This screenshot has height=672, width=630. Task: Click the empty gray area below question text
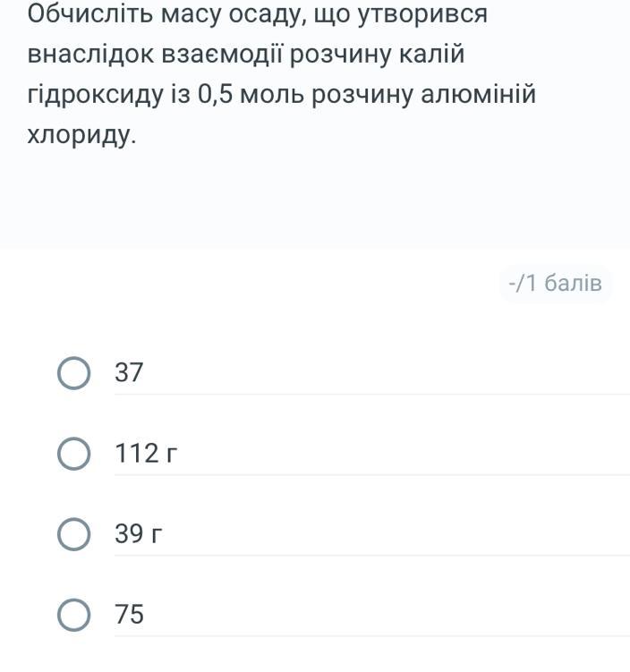point(313,201)
